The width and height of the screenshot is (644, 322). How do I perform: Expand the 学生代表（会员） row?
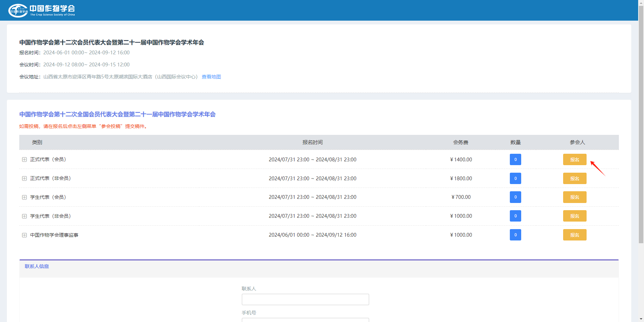(x=24, y=197)
